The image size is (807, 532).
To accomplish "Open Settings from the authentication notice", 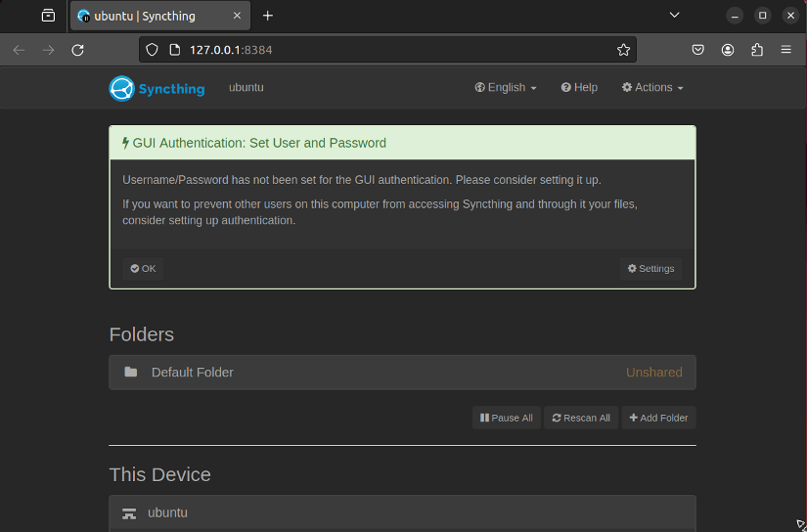I will (x=650, y=269).
